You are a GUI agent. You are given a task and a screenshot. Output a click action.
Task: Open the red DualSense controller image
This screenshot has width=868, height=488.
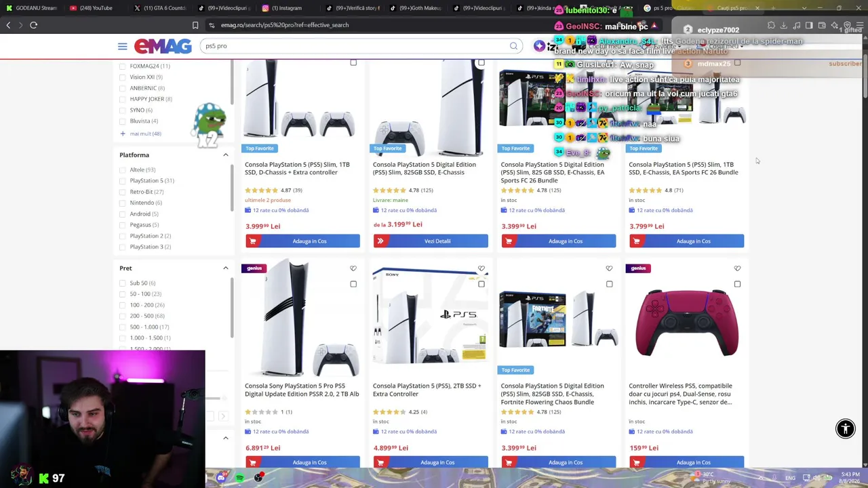686,323
